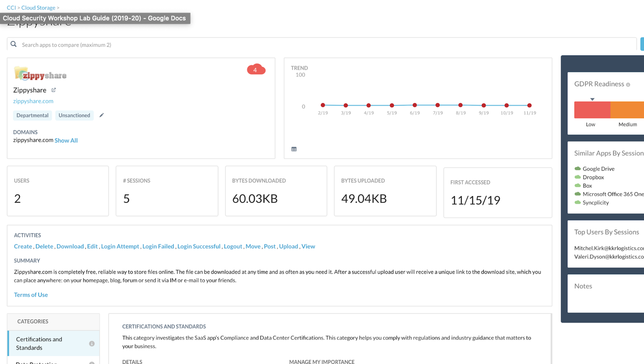Click the GDPR Readiness info icon
This screenshot has height=364, width=644.
[628, 85]
